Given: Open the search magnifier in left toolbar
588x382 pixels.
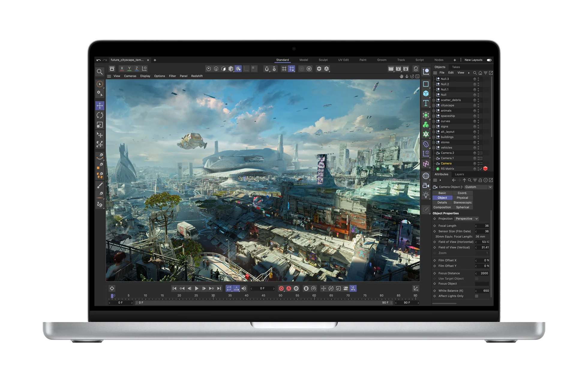Looking at the screenshot, I should [x=100, y=72].
